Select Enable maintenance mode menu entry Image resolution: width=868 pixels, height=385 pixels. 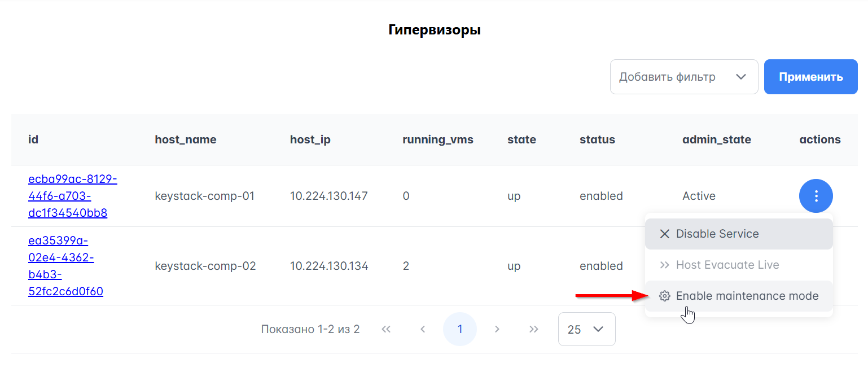[x=746, y=295]
